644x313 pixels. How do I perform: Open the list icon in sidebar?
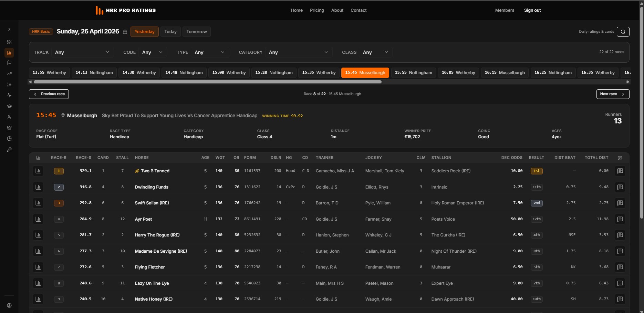pos(9,84)
